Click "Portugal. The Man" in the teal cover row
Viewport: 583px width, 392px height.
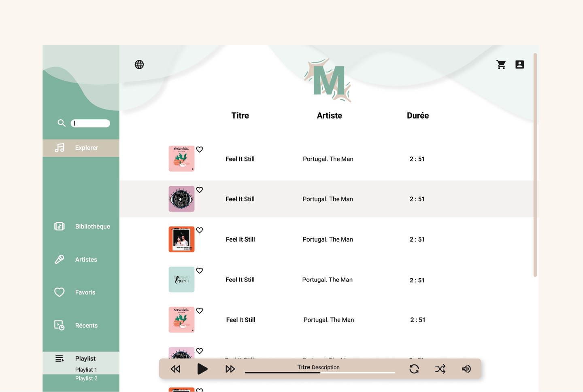[328, 280]
